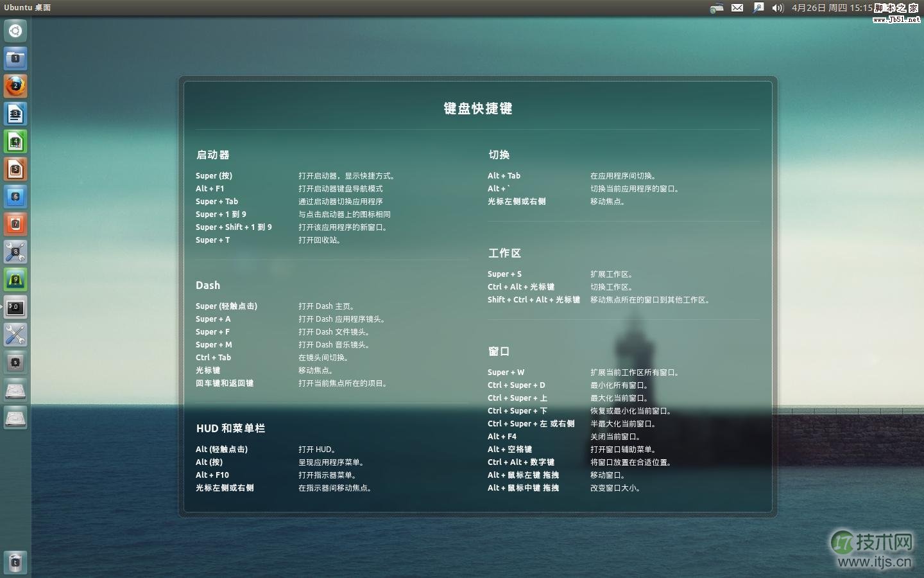Open the orange calendar application

click(15, 224)
